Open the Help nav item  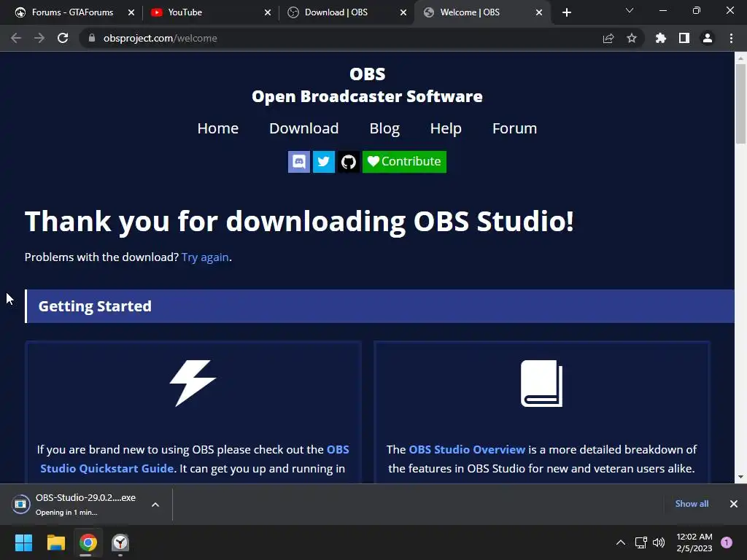[446, 128]
